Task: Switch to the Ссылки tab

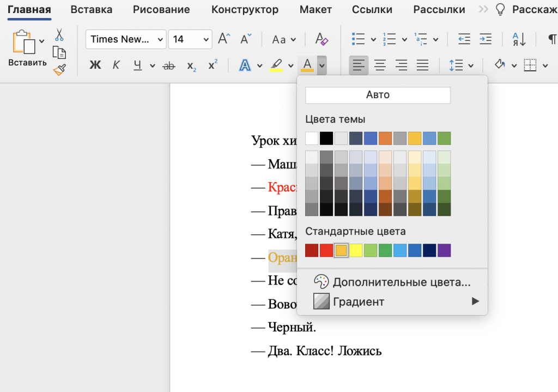Action: [x=372, y=10]
